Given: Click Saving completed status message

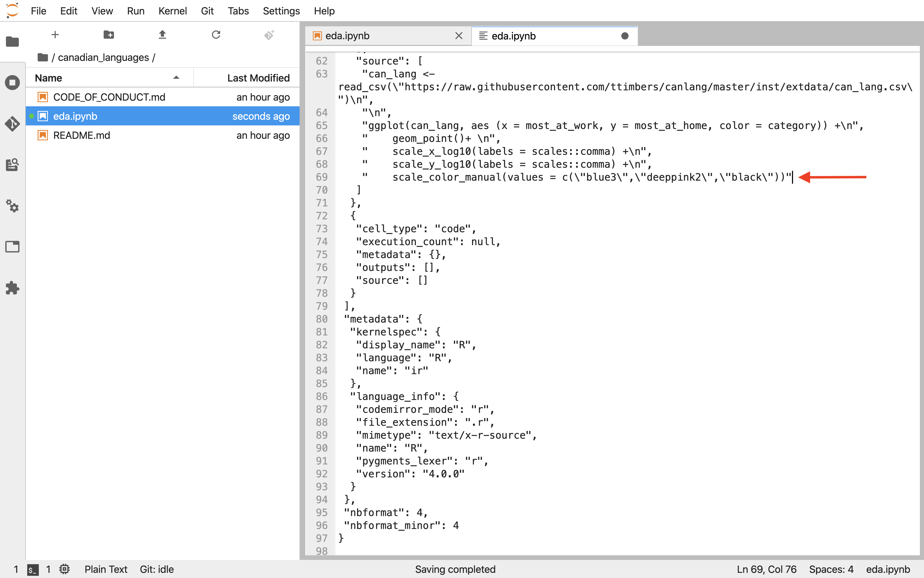Looking at the screenshot, I should coord(455,569).
